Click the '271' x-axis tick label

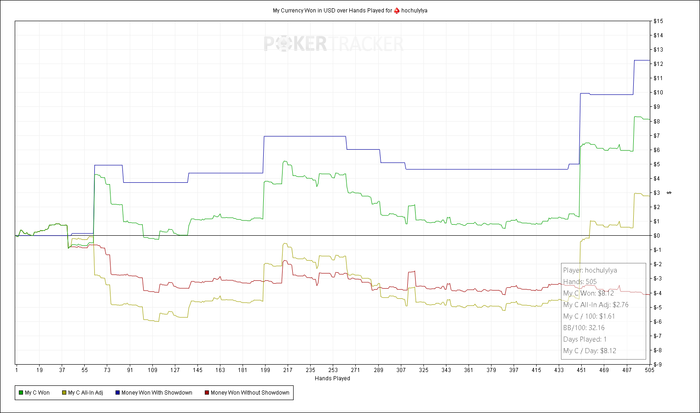click(355, 370)
